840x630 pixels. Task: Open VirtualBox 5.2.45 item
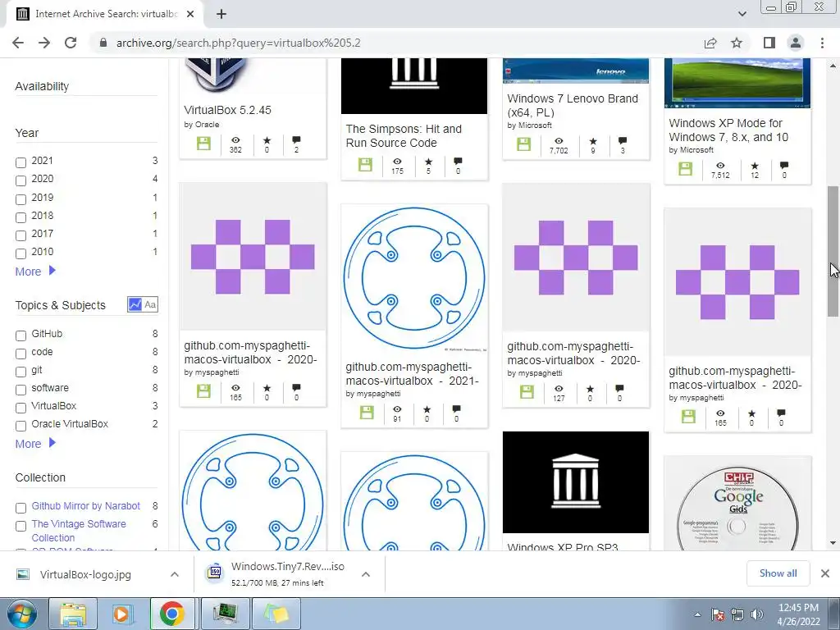pyautogui.click(x=227, y=110)
